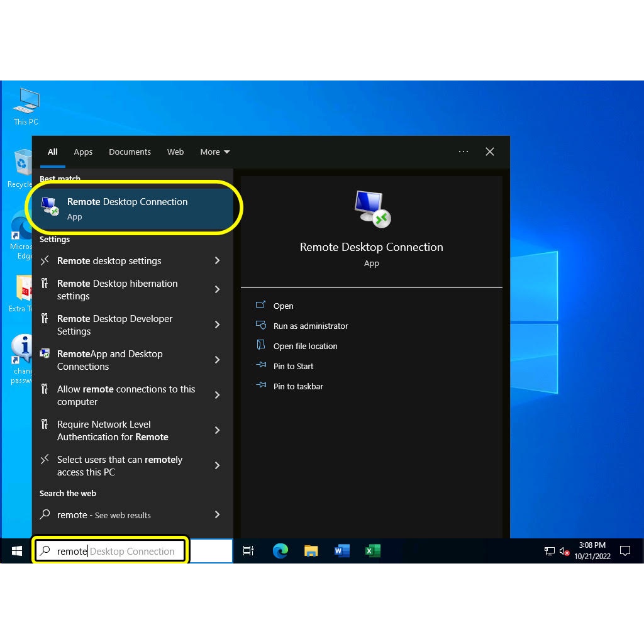Click the volume speaker tray icon
Screen dimensions: 644x644
pyautogui.click(x=564, y=552)
